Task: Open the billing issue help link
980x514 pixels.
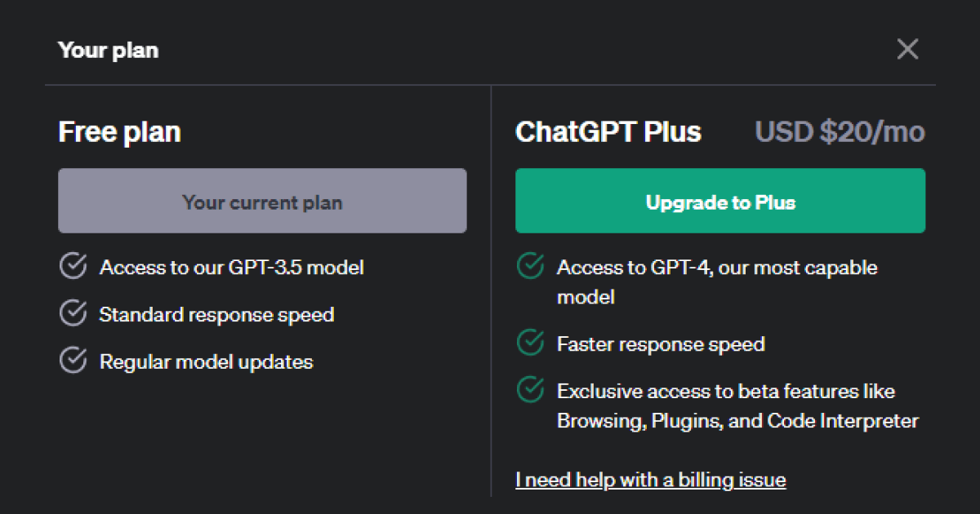Action: [x=650, y=480]
